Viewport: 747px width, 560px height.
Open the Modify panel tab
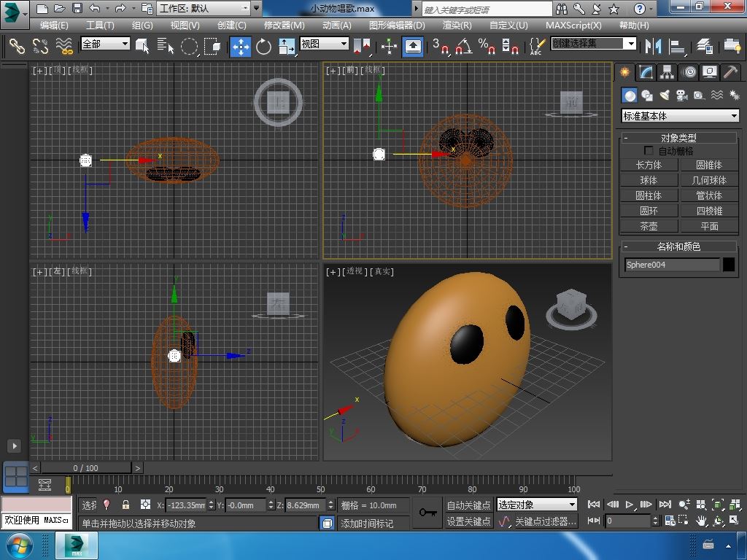point(646,71)
